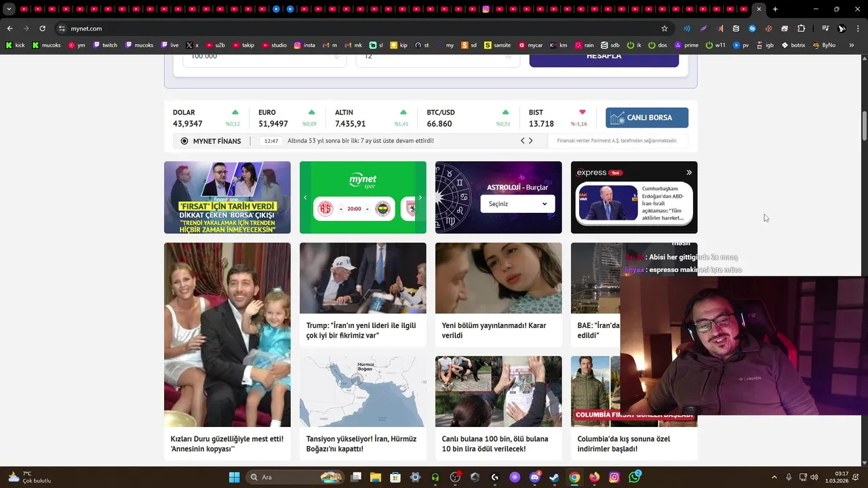This screenshot has width=868, height=488.
Task: Open the 'Kızları Duru güzelliğiyle' headline
Action: pos(227,444)
